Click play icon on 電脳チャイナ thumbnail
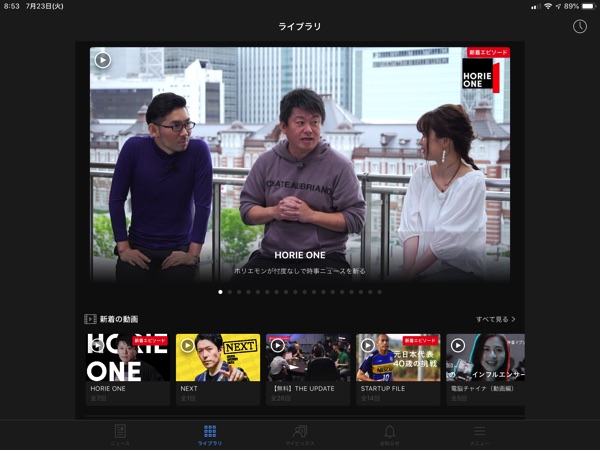This screenshot has width=600, height=450. coord(458,345)
